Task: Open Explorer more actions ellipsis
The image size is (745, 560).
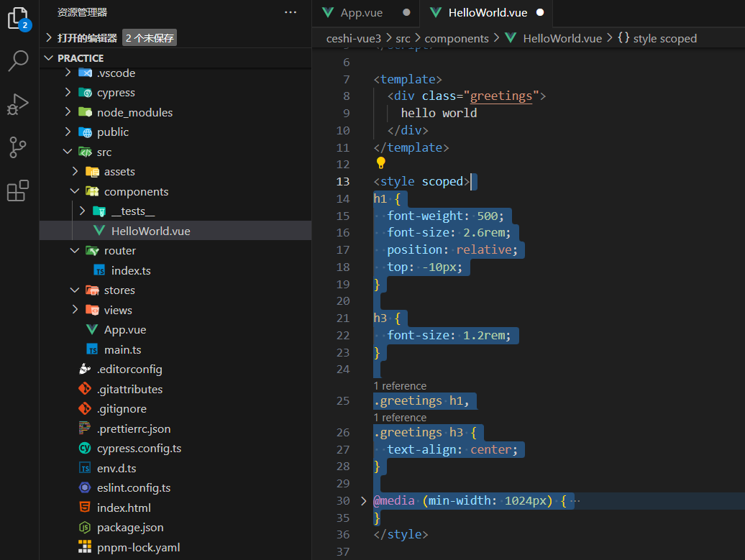Action: point(291,12)
